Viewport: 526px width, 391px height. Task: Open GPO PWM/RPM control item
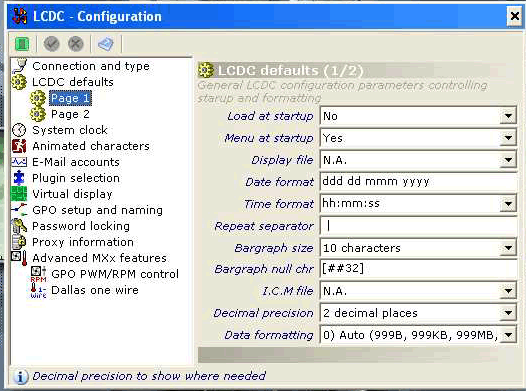click(x=115, y=274)
